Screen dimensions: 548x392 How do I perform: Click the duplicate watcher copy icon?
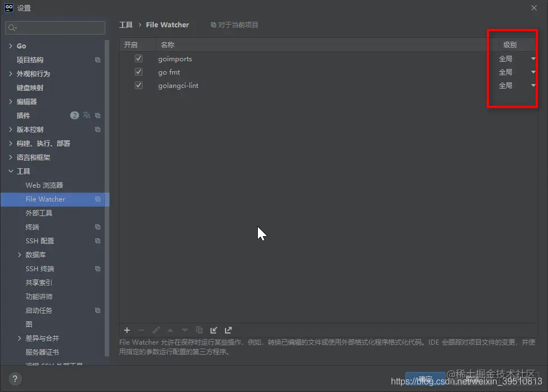click(x=199, y=330)
